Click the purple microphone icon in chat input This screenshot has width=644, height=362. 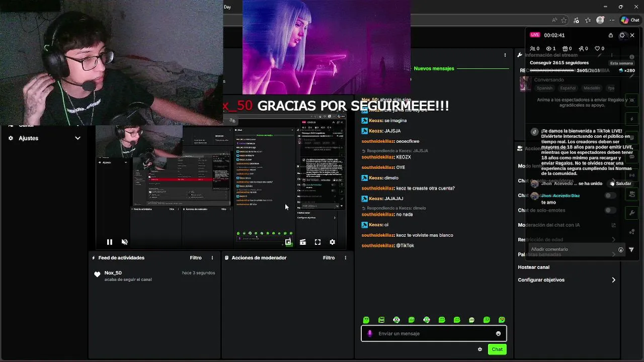pos(370,333)
